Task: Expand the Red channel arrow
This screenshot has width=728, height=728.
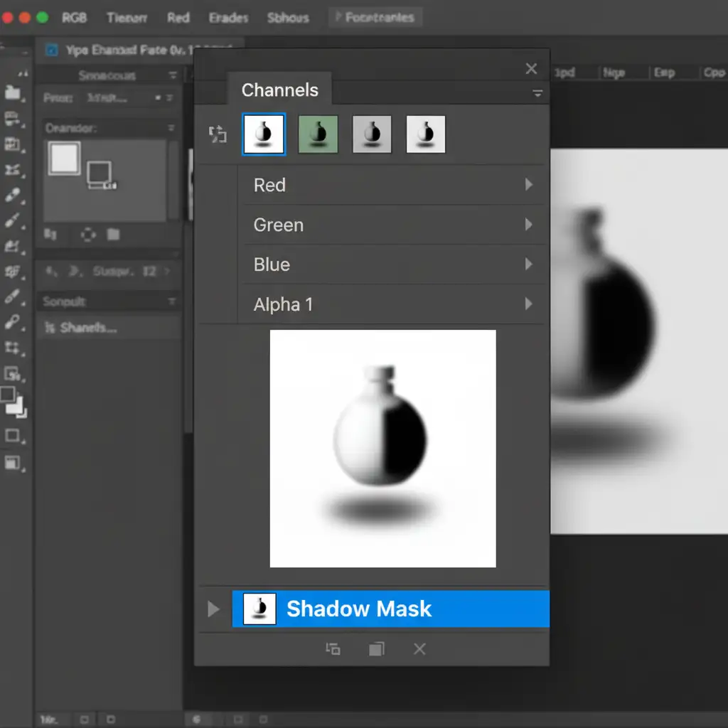Action: (x=528, y=185)
